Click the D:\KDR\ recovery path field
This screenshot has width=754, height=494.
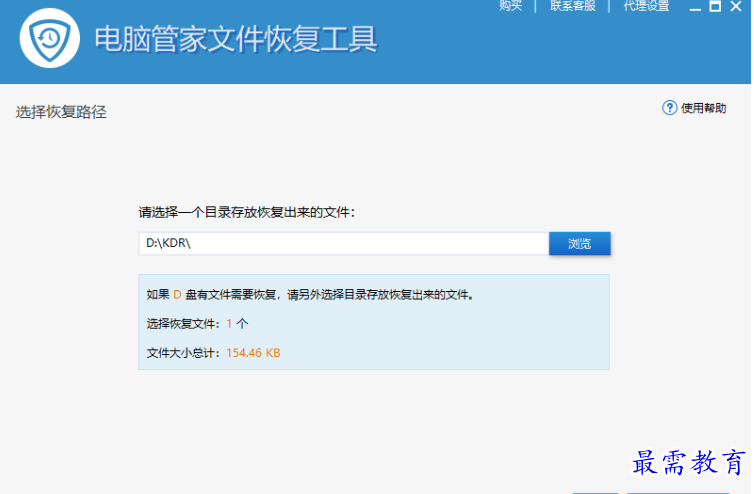pyautogui.click(x=343, y=243)
